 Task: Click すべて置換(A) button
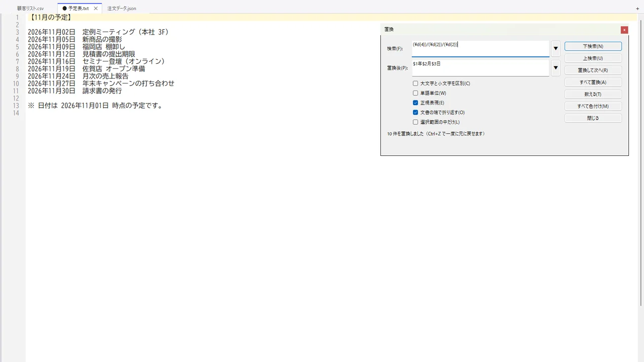coord(593,82)
